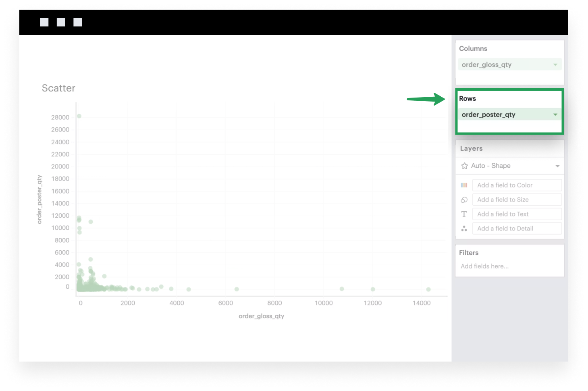This screenshot has width=588, height=391.
Task: Click the third window control square
Action: [x=77, y=22]
